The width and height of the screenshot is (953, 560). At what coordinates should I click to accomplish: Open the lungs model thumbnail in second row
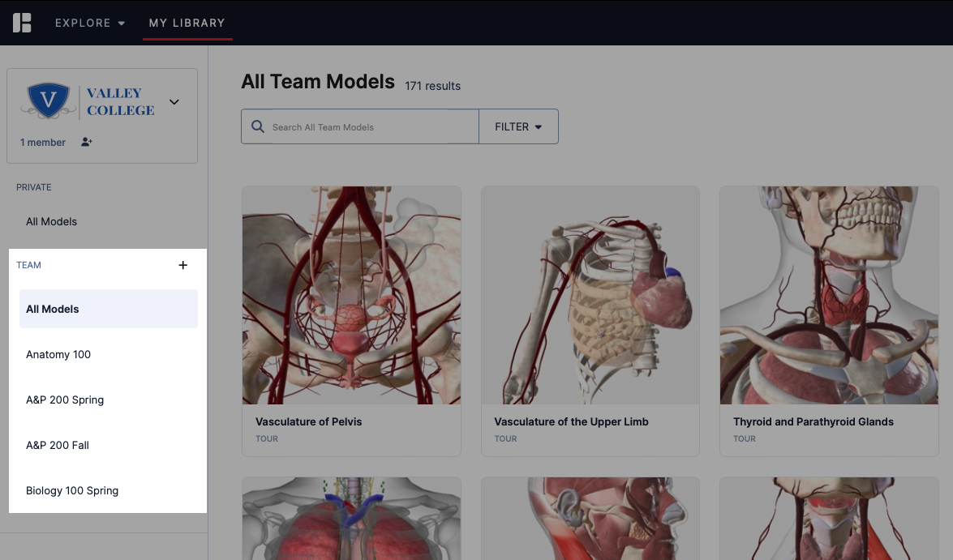pyautogui.click(x=351, y=519)
